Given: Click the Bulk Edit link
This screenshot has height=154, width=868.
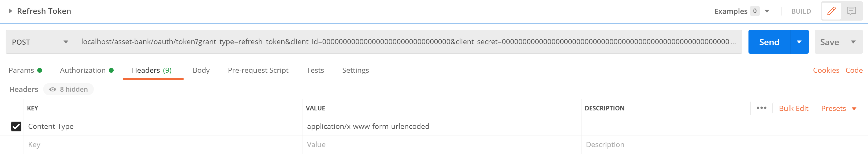Looking at the screenshot, I should [x=794, y=108].
